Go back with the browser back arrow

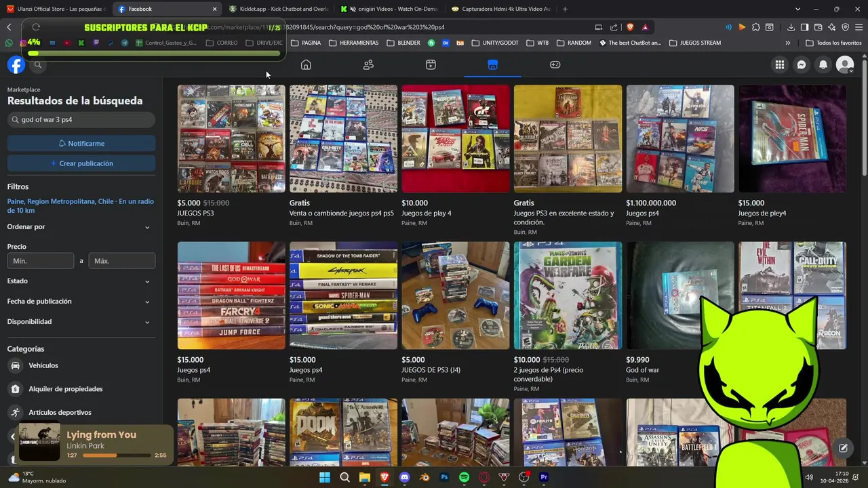click(9, 27)
